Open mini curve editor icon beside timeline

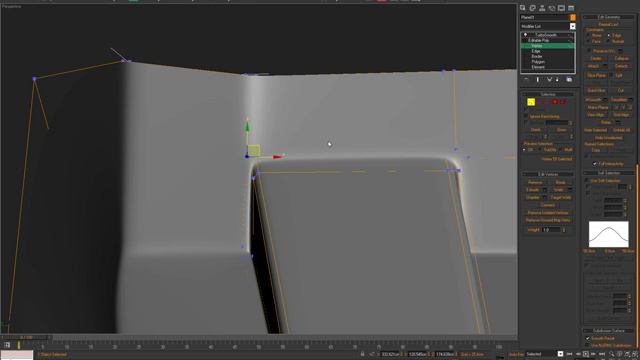coord(7,345)
